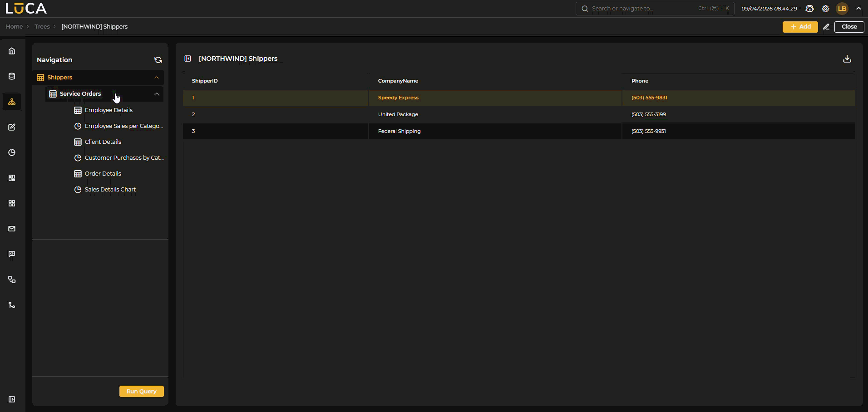Click the support headset icon in header
The height and width of the screenshot is (412, 868).
pyautogui.click(x=809, y=9)
